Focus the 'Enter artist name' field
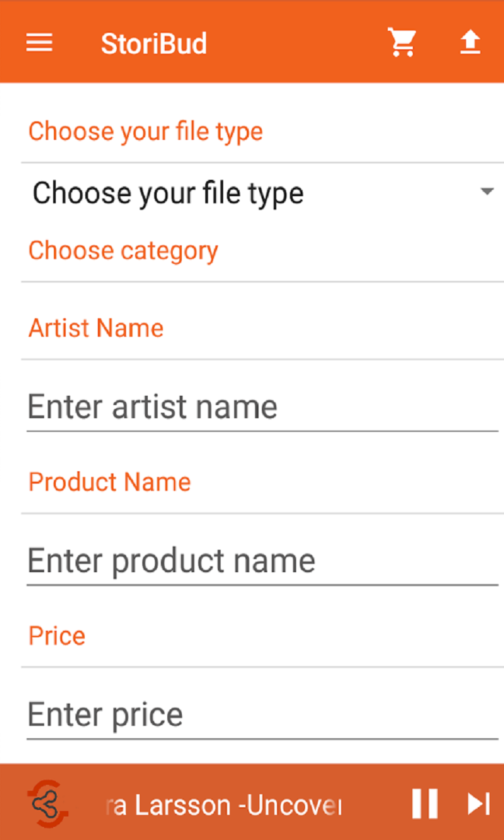This screenshot has width=504, height=840. click(261, 408)
